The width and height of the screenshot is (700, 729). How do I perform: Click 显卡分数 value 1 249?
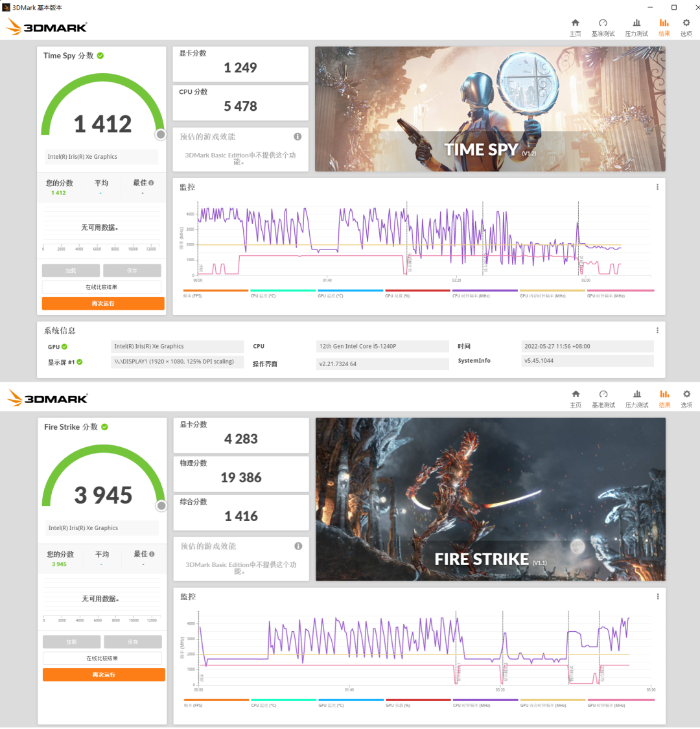pyautogui.click(x=240, y=68)
